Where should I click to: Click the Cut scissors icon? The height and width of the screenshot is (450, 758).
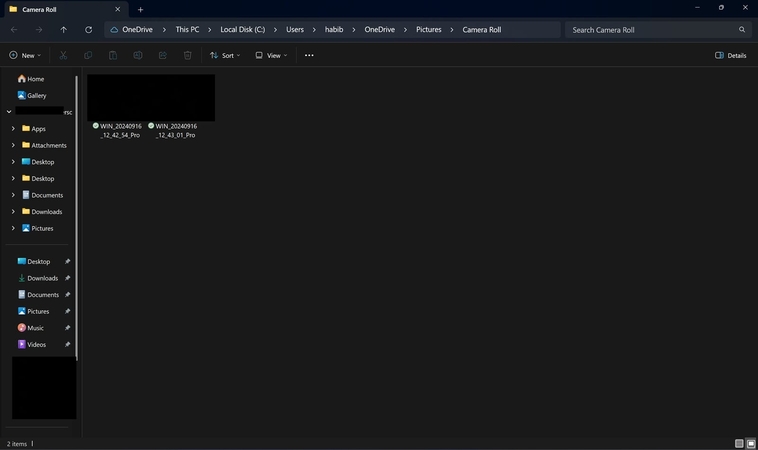point(63,56)
